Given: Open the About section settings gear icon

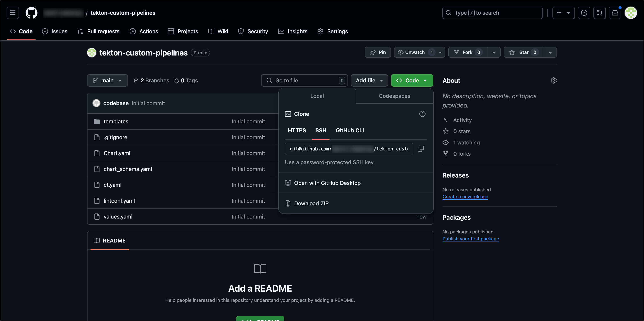Looking at the screenshot, I should click(x=554, y=80).
